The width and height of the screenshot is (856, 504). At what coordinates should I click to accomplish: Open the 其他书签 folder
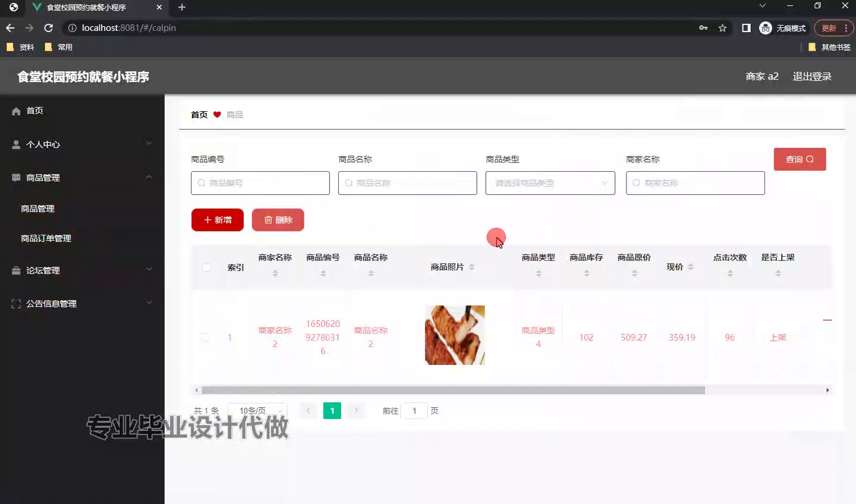point(829,47)
